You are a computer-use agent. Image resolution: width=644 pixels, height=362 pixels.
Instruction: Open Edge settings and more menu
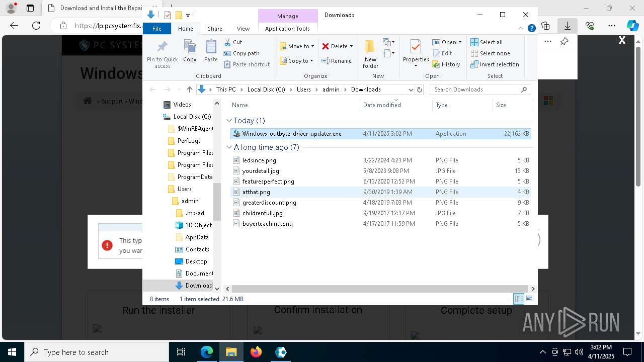point(612,25)
